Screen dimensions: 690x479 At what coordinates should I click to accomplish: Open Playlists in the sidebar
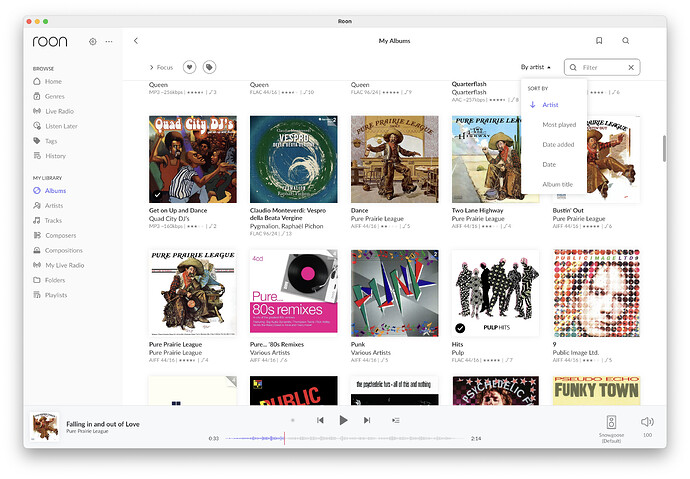pos(50,295)
